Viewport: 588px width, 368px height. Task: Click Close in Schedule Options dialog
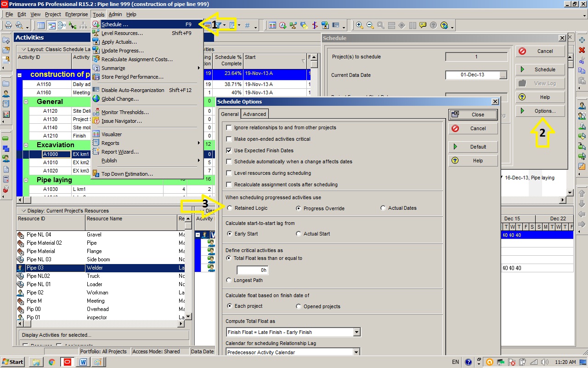point(473,115)
